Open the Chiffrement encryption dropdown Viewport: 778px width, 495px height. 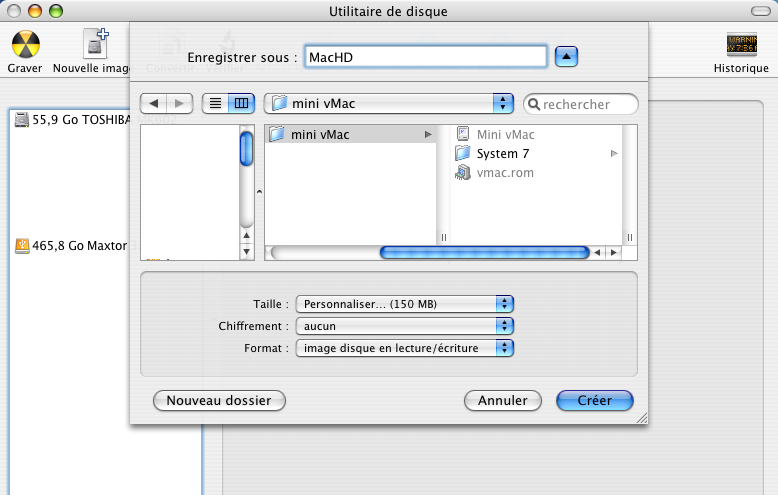tap(404, 326)
